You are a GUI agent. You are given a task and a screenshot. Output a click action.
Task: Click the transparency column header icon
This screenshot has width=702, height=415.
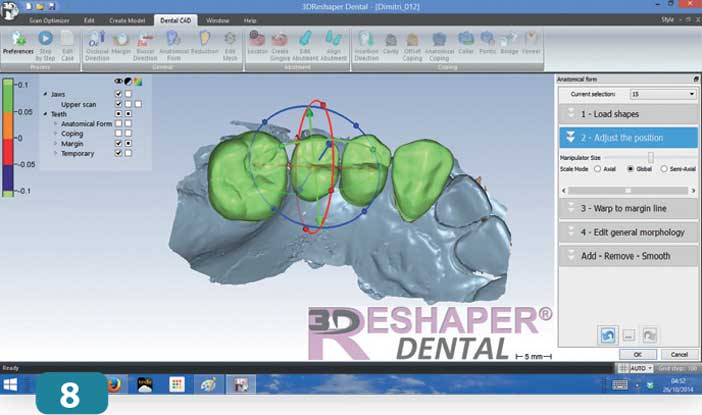[x=128, y=81]
